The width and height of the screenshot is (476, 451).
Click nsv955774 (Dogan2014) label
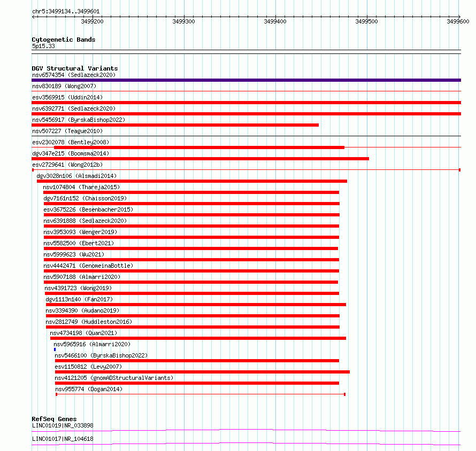(89, 389)
